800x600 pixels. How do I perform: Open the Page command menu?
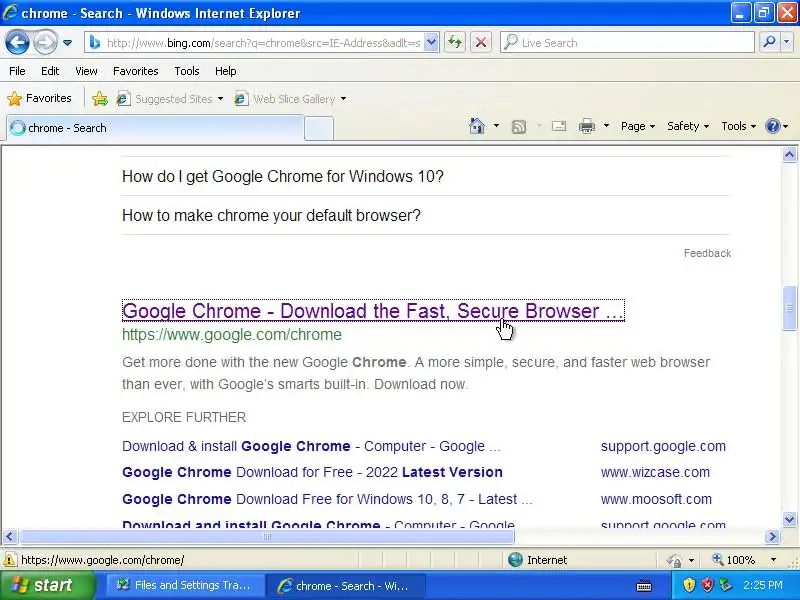pos(638,126)
